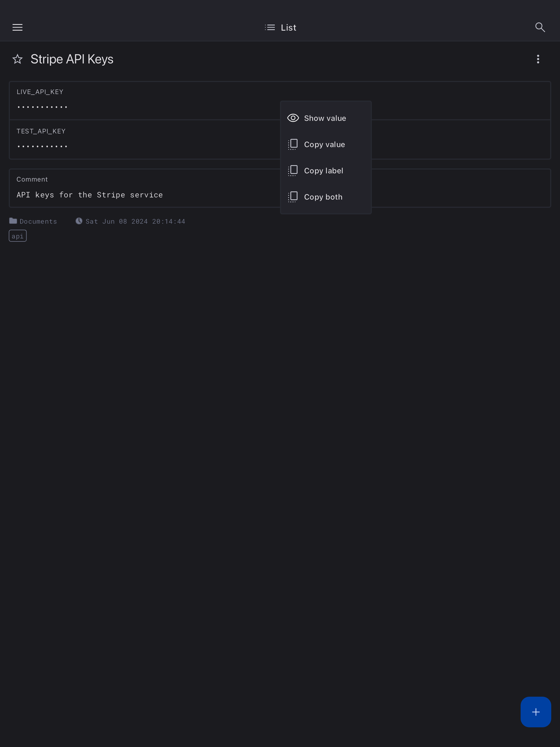Screen dimensions: 560x747
Task: Select Show value from the context menu
Action: coord(325,118)
